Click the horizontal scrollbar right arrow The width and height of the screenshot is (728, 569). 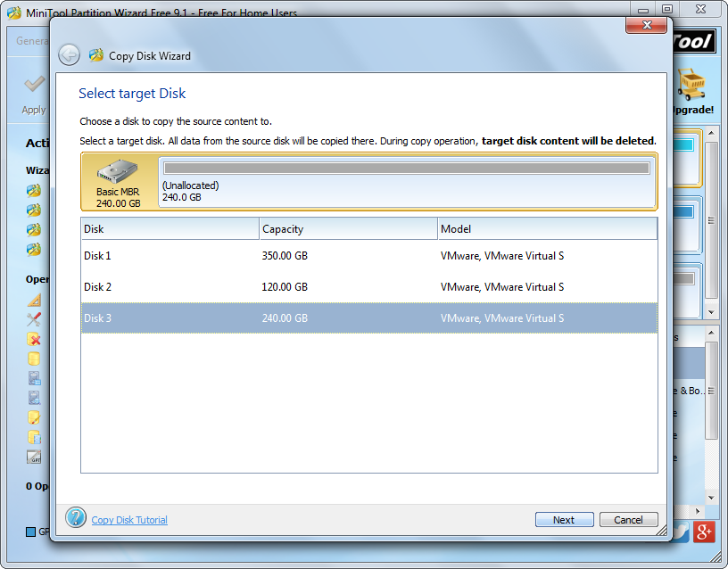[x=698, y=511]
